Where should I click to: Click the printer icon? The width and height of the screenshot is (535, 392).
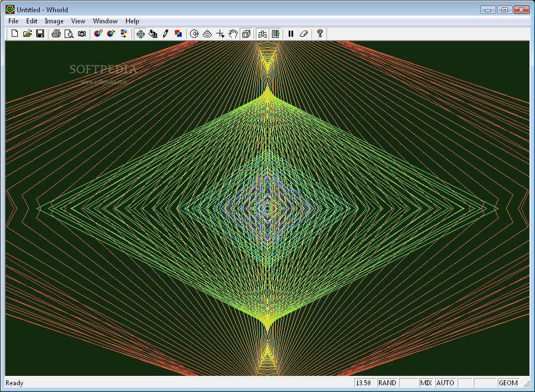(x=56, y=33)
